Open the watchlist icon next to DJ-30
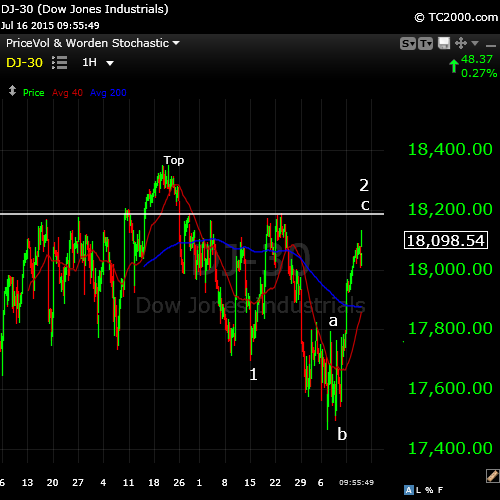Screen dimensions: 500x500 (x=60, y=63)
